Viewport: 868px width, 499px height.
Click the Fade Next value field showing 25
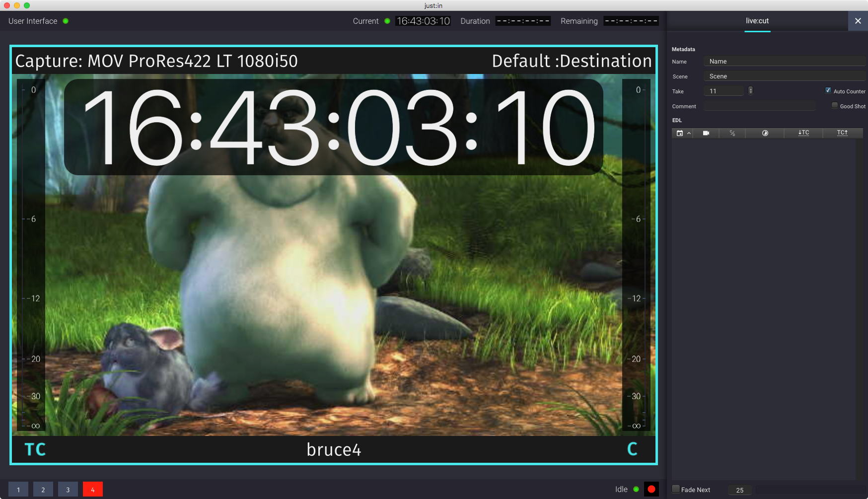tap(740, 490)
